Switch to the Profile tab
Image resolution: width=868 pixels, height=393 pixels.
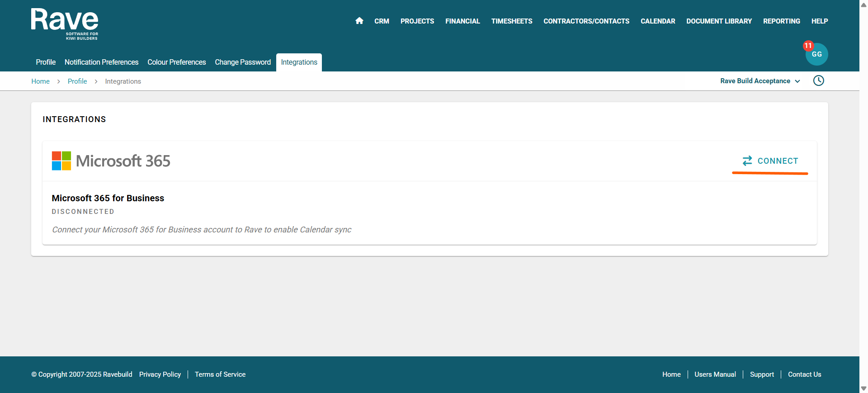(46, 62)
